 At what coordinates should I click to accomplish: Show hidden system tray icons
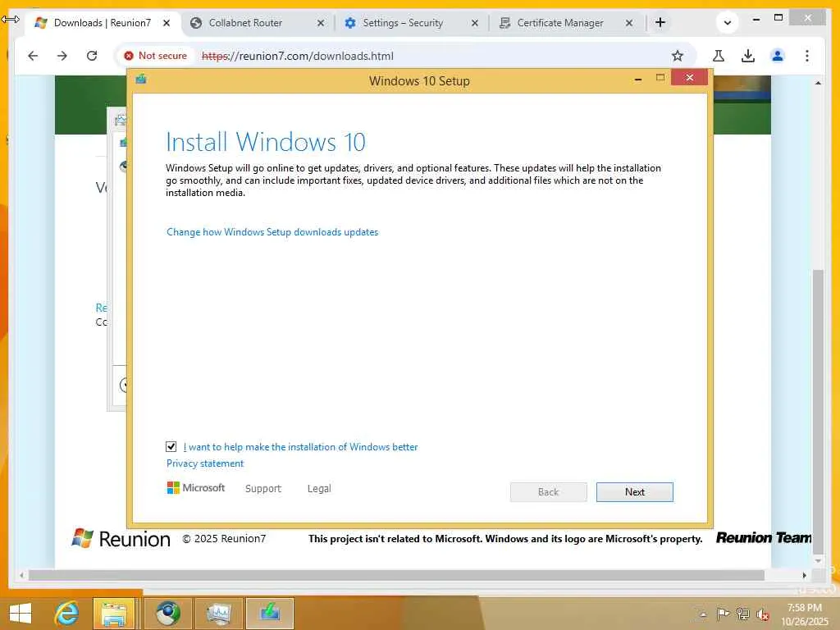(x=703, y=614)
